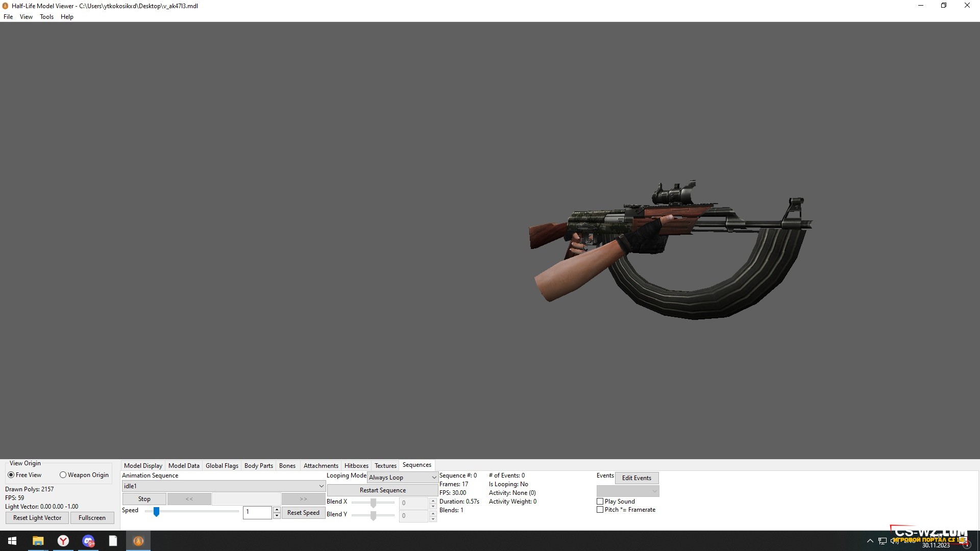Open the Discord taskbar icon
The width and height of the screenshot is (980, 551).
pyautogui.click(x=88, y=541)
